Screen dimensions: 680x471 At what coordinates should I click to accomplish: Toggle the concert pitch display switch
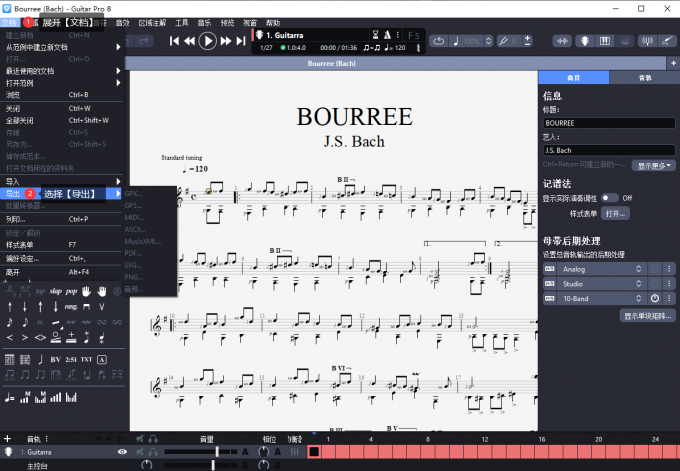[609, 198]
